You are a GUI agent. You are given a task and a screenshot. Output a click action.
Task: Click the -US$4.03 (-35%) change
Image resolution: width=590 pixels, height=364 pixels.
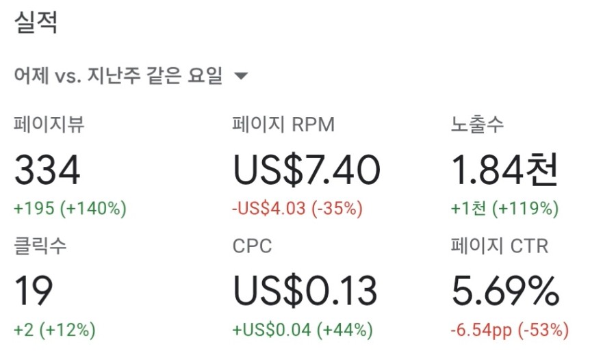(x=297, y=208)
